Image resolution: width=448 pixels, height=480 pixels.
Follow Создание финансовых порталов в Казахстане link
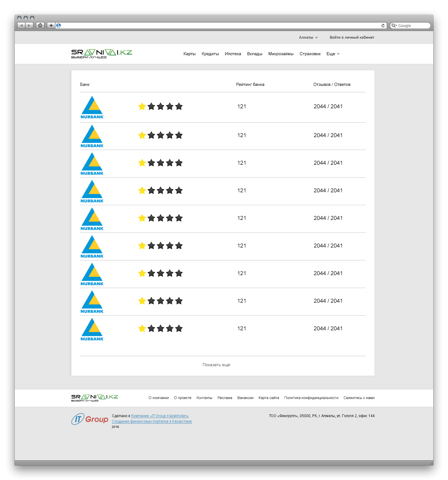tap(152, 421)
